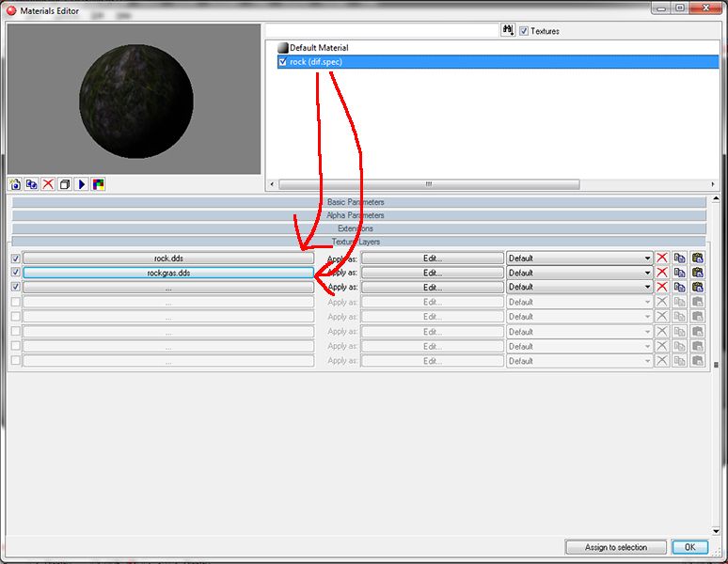
Task: Click the blue arrow icon under the preview
Action: click(82, 184)
